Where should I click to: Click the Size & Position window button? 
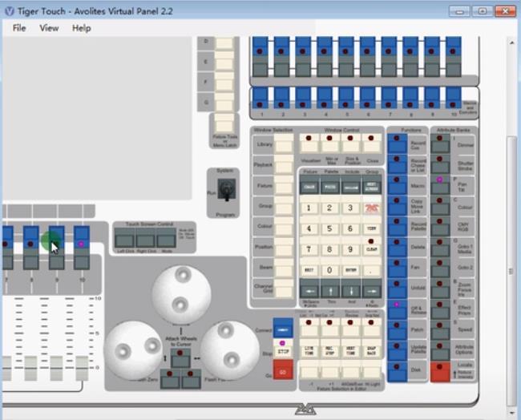pyautogui.click(x=350, y=143)
